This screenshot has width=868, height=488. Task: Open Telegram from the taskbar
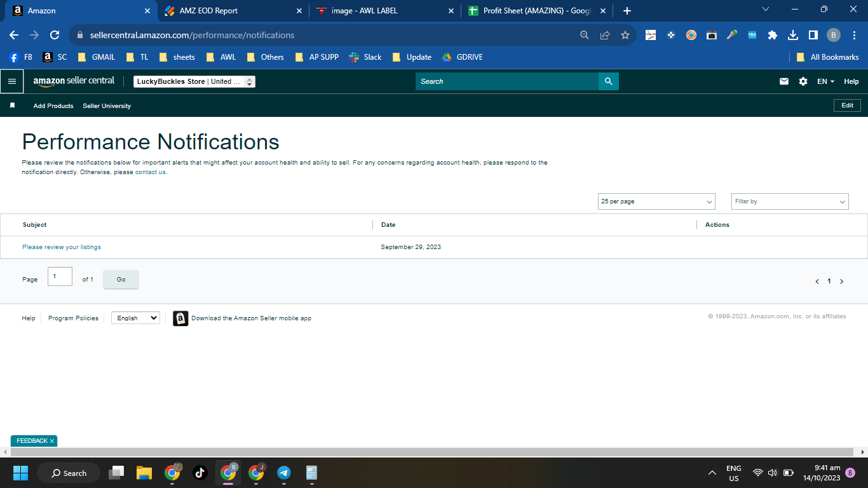click(x=284, y=473)
